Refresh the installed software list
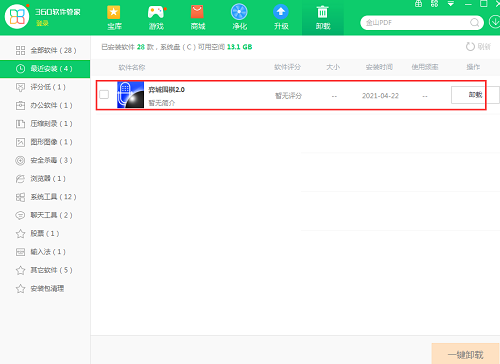Screen dimensions: 500x364 478,47
